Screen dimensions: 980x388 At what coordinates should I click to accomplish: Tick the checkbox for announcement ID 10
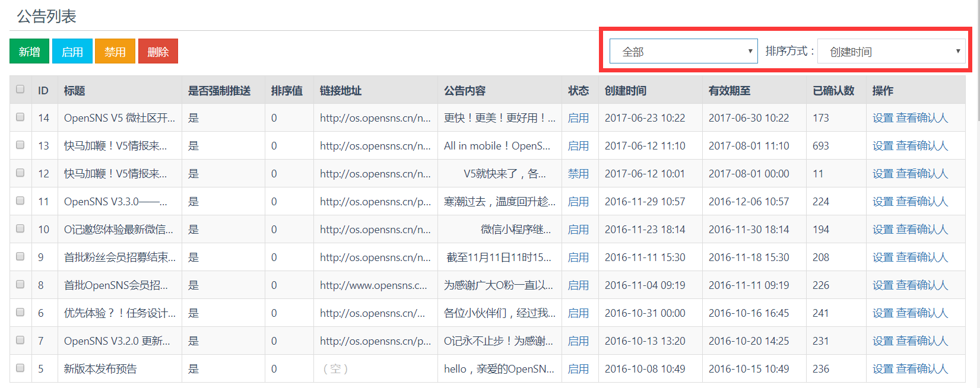20,228
